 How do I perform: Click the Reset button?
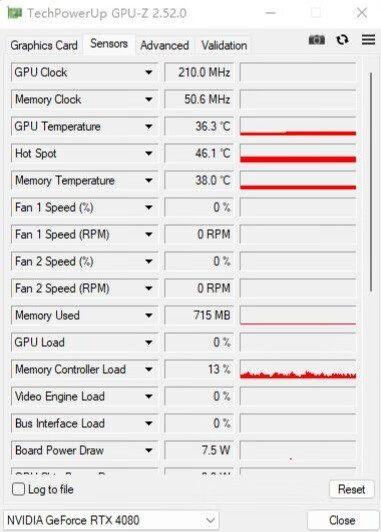(x=351, y=489)
